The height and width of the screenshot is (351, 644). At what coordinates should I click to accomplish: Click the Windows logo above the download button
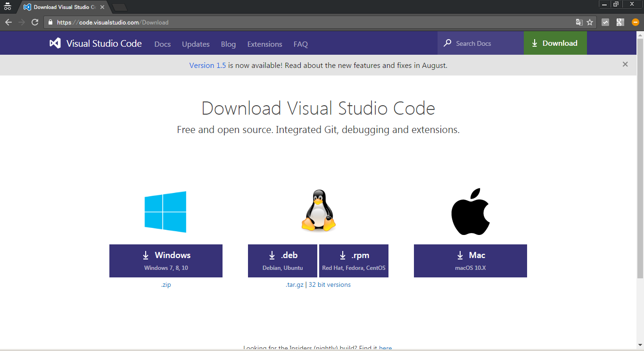[x=165, y=212]
